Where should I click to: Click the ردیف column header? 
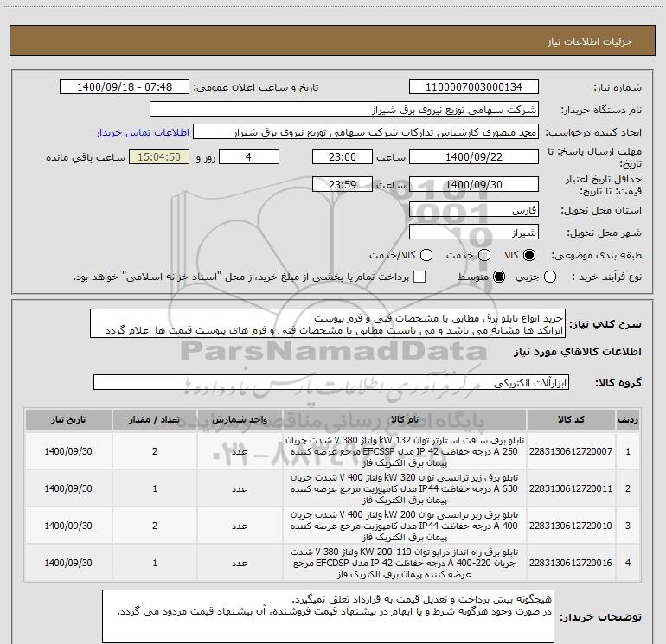point(628,419)
